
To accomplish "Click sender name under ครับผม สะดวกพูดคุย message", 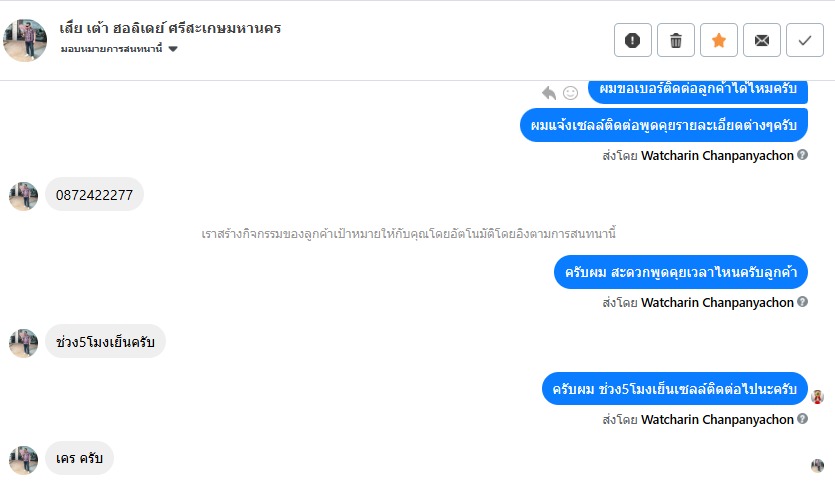I will click(717, 302).
